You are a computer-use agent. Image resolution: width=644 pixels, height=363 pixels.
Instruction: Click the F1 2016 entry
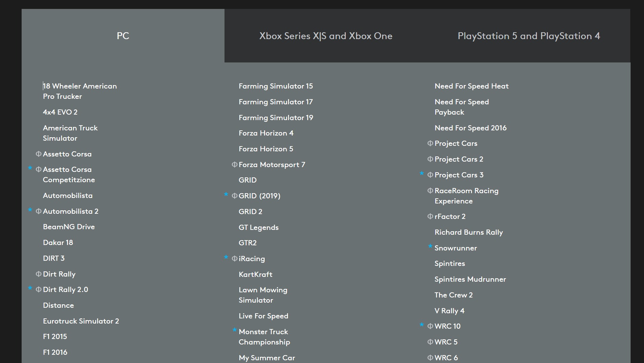tap(55, 352)
